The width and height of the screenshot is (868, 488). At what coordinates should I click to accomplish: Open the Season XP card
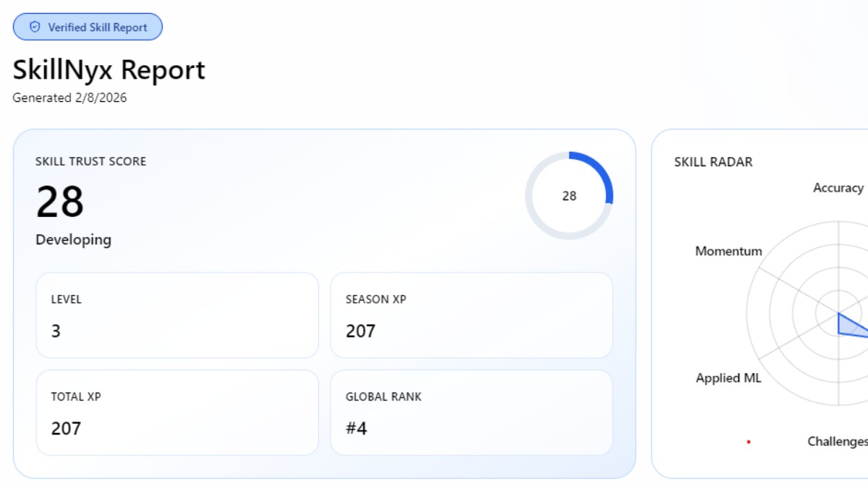(472, 315)
